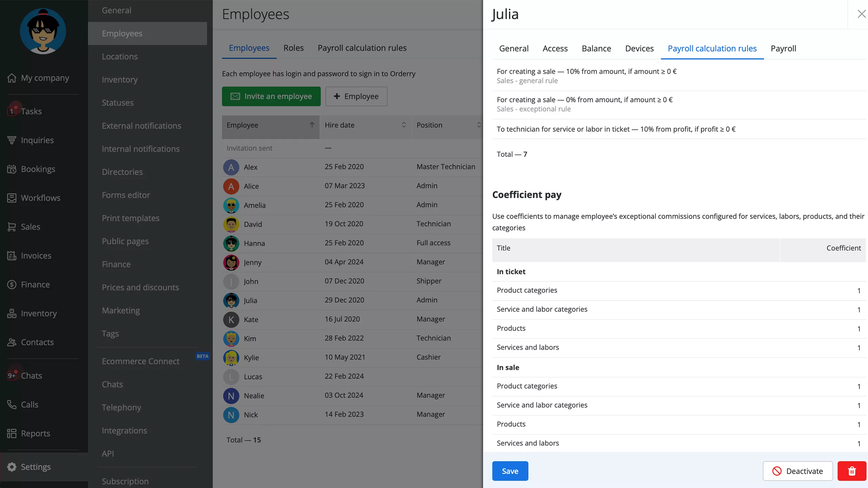Viewport: 868px width, 488px height.
Task: Open Reports from the sidebar
Action: pyautogui.click(x=35, y=433)
